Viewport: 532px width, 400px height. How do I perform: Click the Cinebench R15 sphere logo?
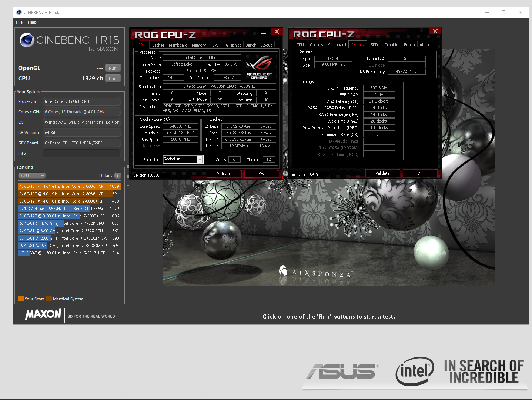[x=27, y=40]
